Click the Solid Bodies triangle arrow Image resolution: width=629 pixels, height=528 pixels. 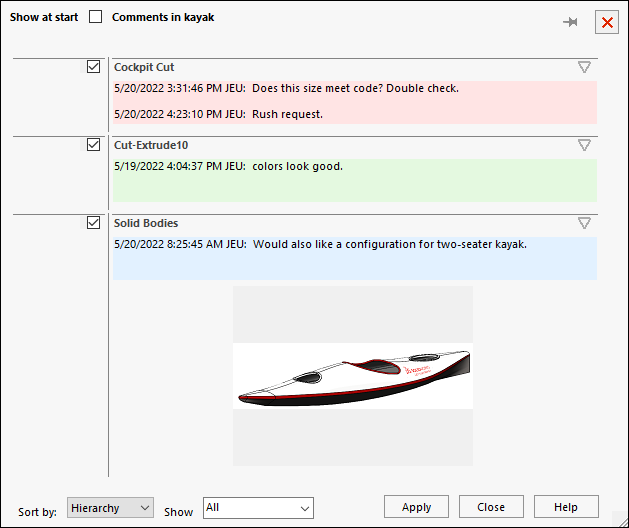click(585, 223)
